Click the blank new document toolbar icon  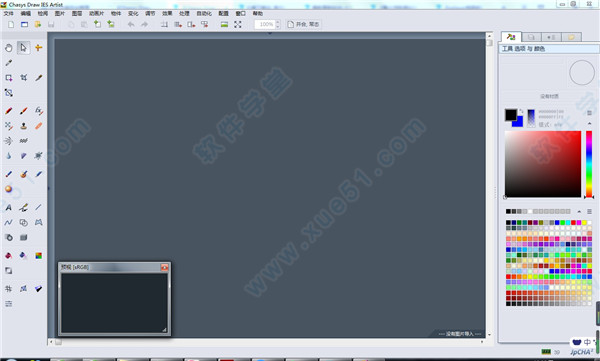(11, 24)
